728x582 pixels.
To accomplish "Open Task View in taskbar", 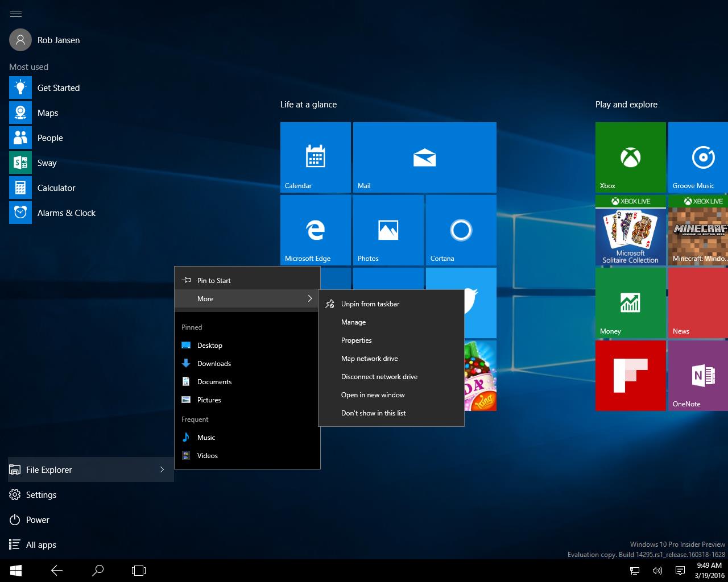I will (139, 571).
